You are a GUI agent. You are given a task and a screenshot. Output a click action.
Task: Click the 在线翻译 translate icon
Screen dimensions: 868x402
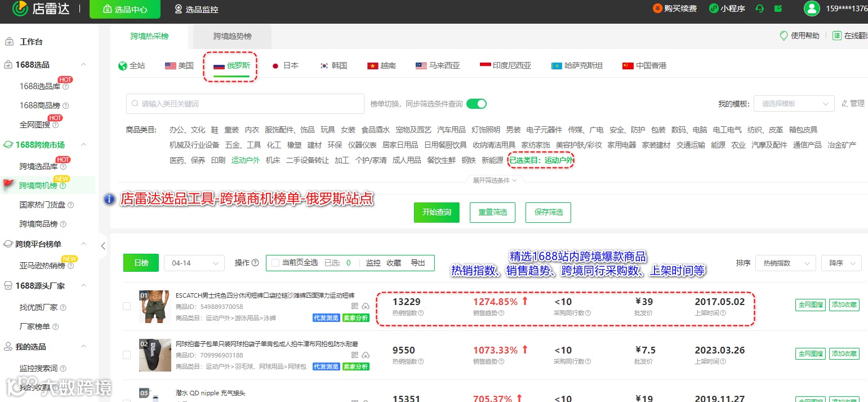pos(837,36)
